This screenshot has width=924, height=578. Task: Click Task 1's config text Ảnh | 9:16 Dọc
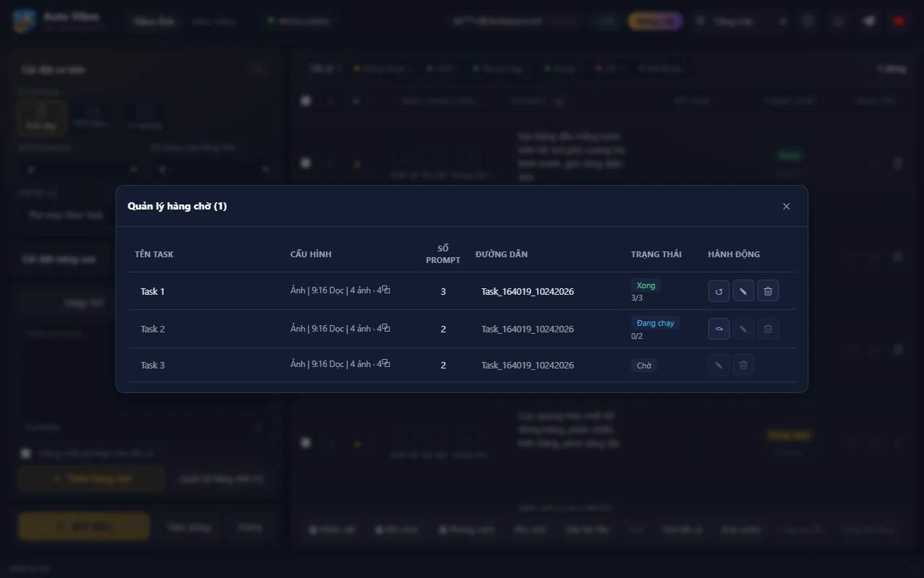click(x=317, y=290)
